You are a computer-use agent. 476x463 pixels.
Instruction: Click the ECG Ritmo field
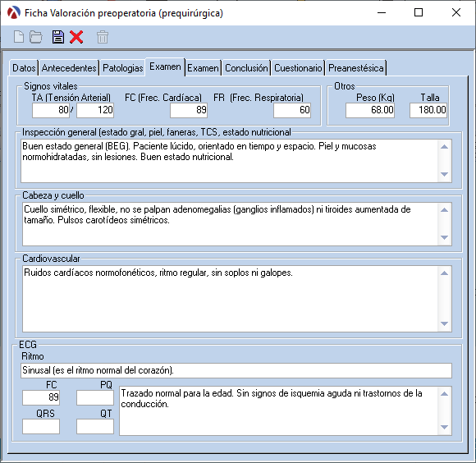pos(236,370)
